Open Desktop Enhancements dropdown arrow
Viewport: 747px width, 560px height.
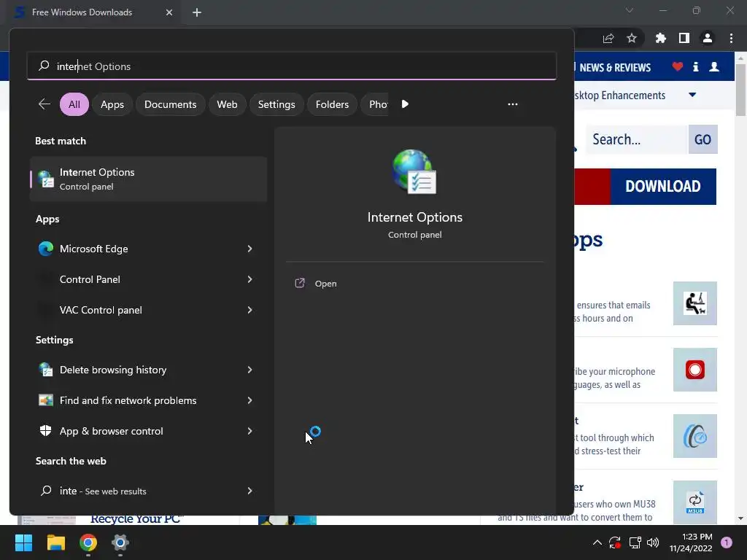pos(692,95)
